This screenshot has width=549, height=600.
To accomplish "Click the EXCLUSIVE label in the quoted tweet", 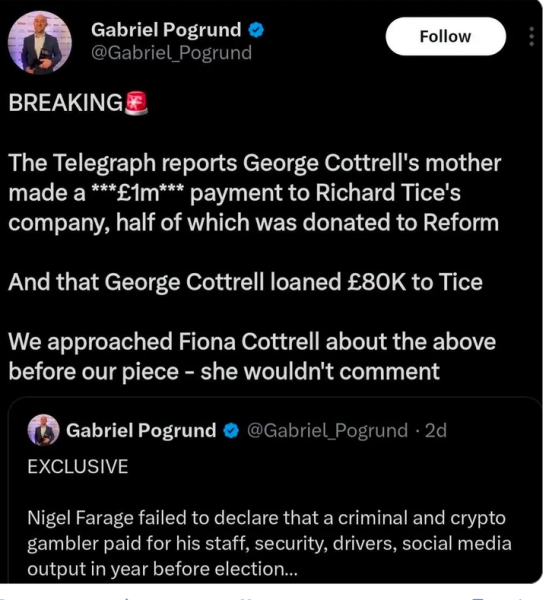I will 78,466.
